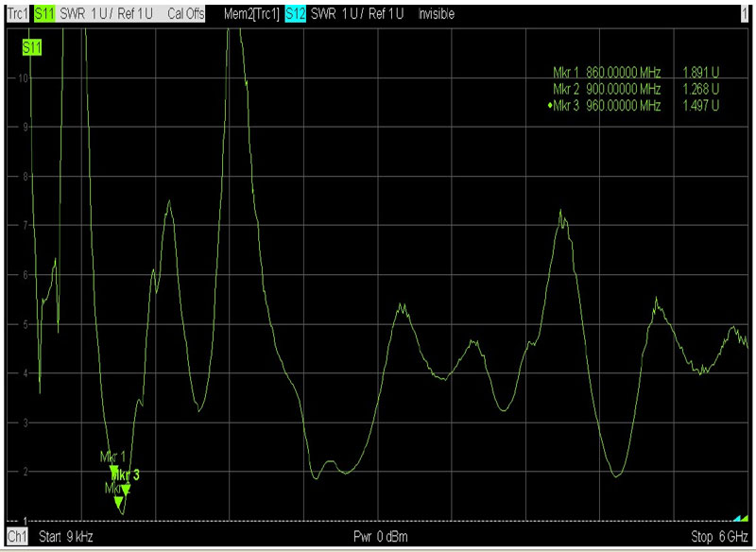Click the "Mkr 2" name in the marker readout

566,89
